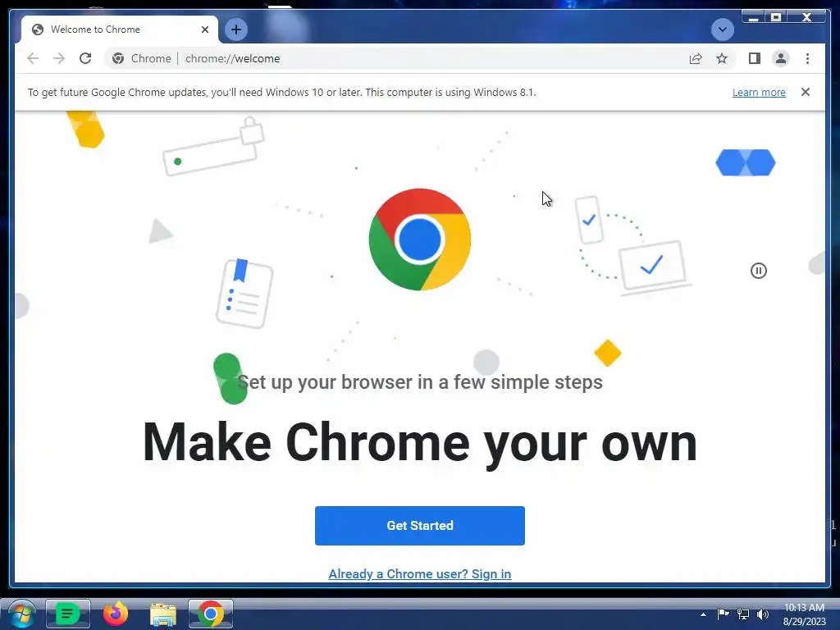Open File Explorer from the taskbar
This screenshot has height=630, width=840.
tap(163, 614)
